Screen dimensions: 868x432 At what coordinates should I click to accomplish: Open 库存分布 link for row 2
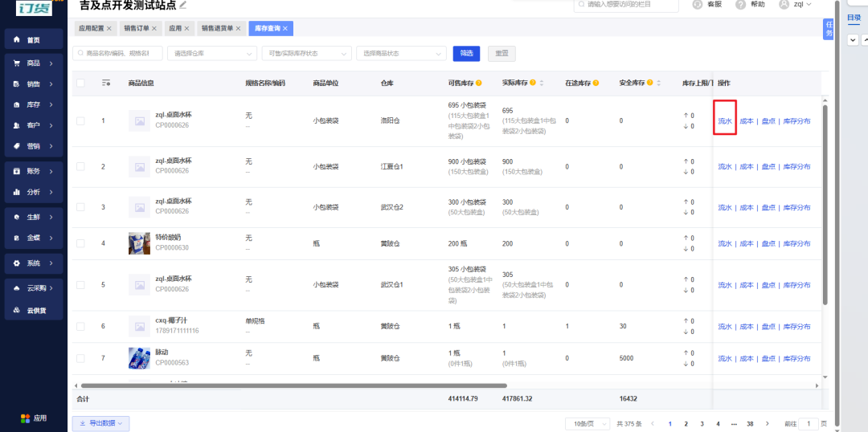[796, 166]
